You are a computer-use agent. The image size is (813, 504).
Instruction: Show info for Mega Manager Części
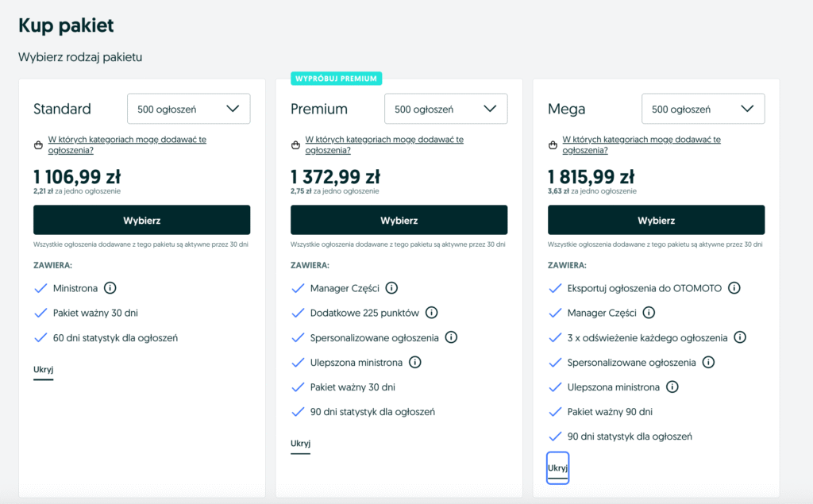(x=649, y=313)
